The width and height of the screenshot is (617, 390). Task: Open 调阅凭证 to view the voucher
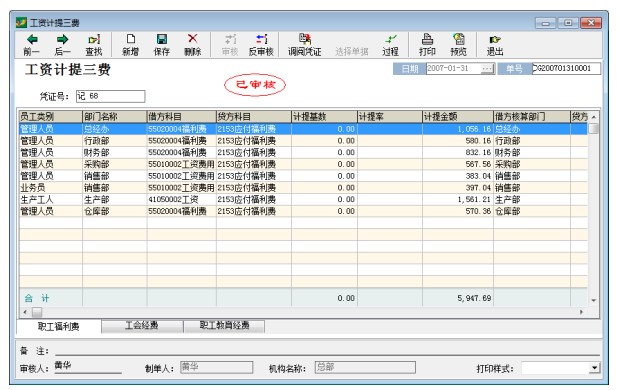click(x=305, y=45)
